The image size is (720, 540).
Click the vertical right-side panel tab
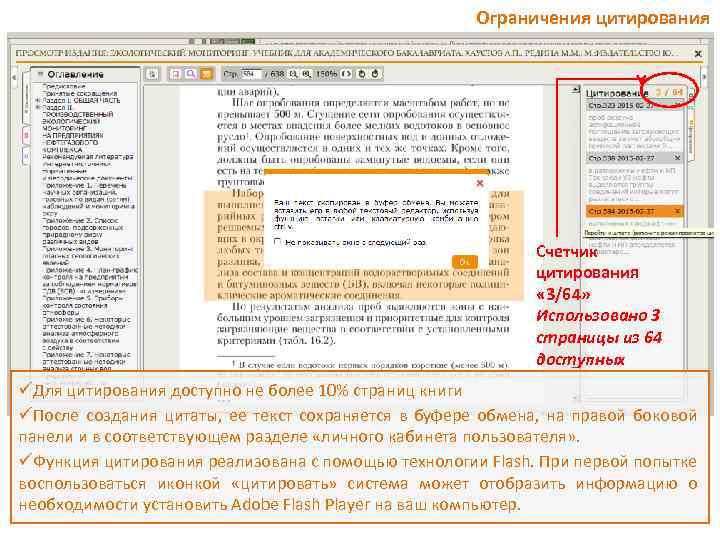point(691,136)
